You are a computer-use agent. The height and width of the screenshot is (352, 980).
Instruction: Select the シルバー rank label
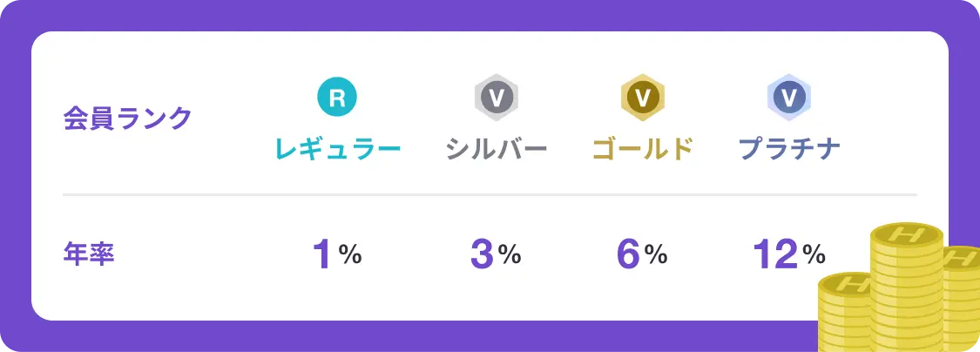pos(497,150)
